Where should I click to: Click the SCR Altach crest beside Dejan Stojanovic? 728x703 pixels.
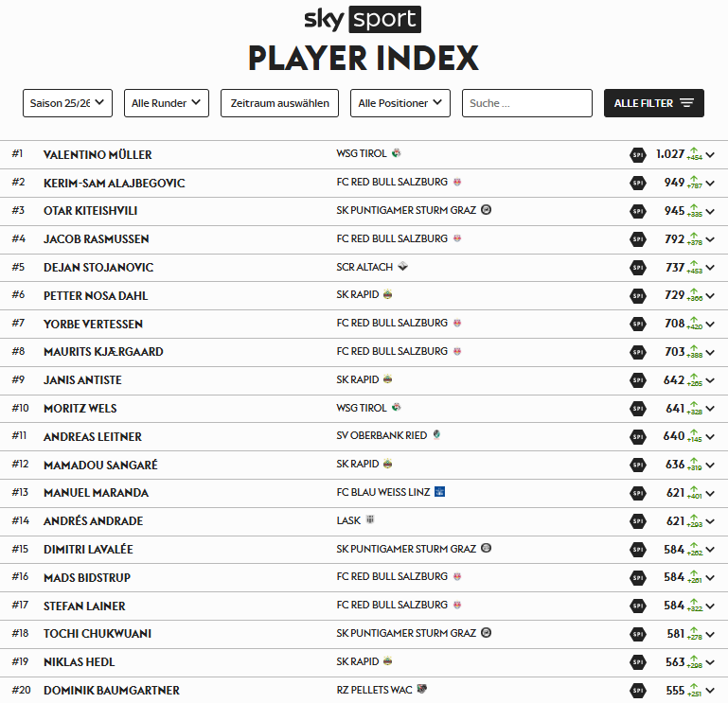pos(402,267)
